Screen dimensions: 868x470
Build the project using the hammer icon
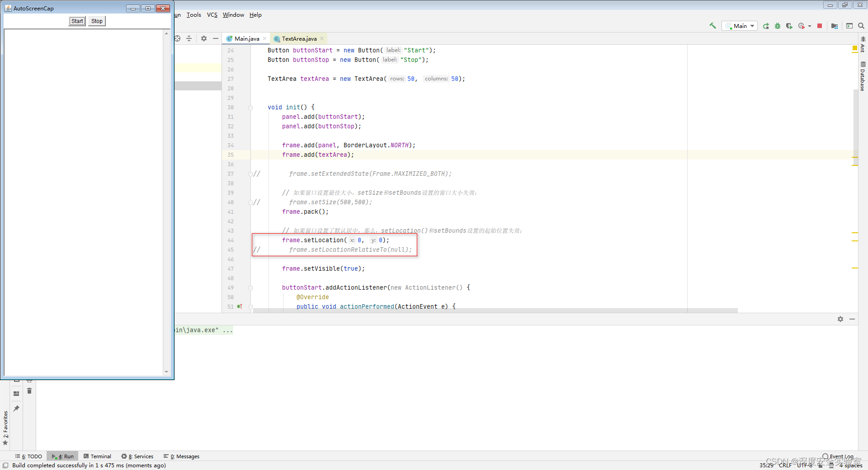712,26
